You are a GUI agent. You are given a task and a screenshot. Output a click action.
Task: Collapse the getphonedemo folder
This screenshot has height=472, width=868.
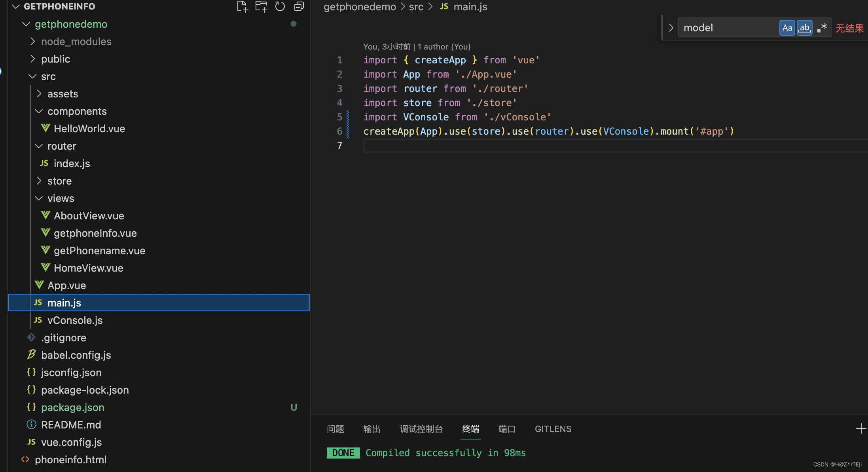pos(26,24)
